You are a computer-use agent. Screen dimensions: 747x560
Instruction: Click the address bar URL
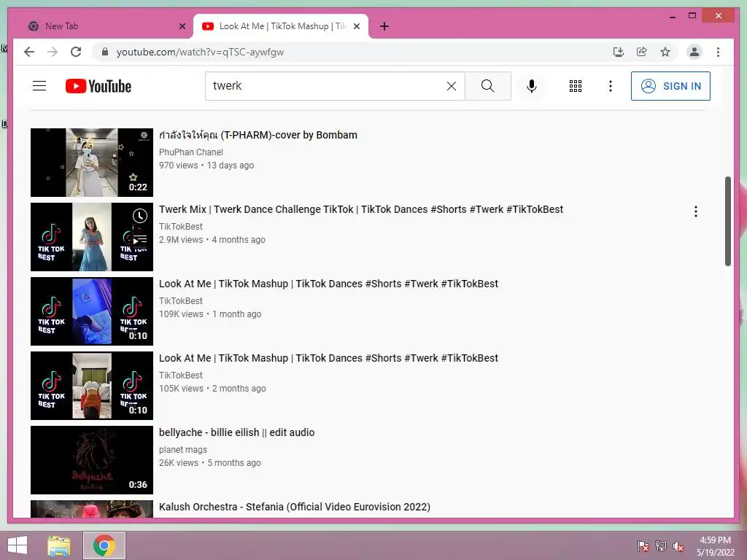[x=200, y=52]
